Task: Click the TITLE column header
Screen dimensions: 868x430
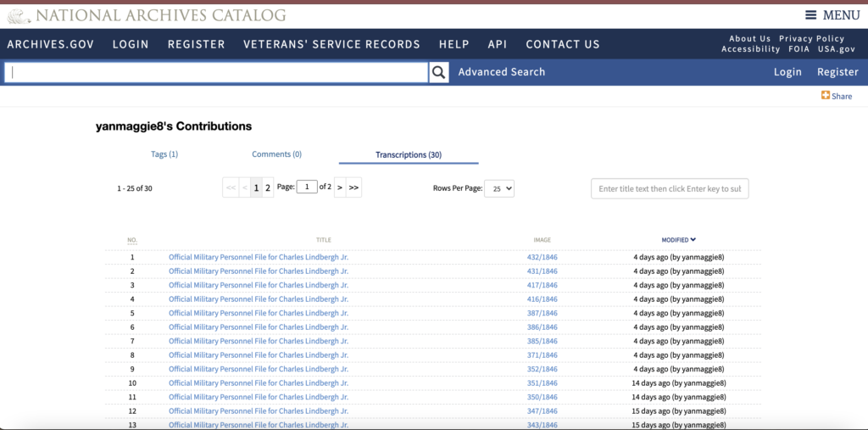Action: click(x=324, y=240)
